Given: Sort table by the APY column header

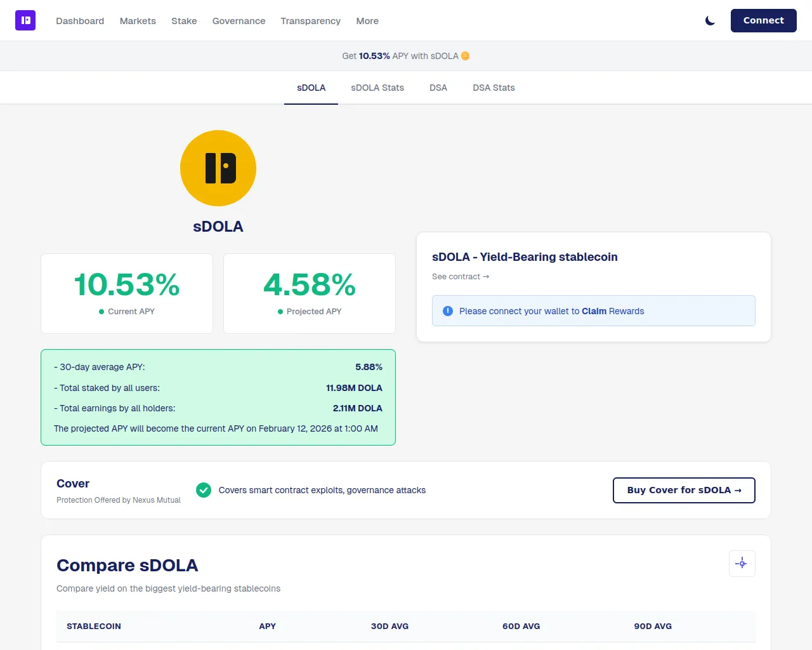Looking at the screenshot, I should (x=267, y=627).
